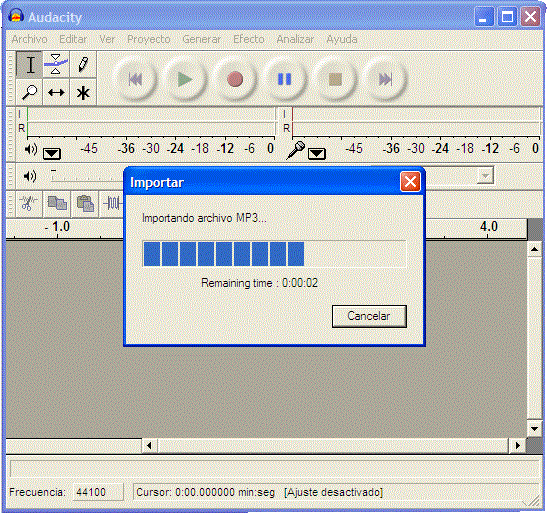This screenshot has height=513, width=547.
Task: Click the horizontal scrollbar left arrow
Action: coord(149,445)
